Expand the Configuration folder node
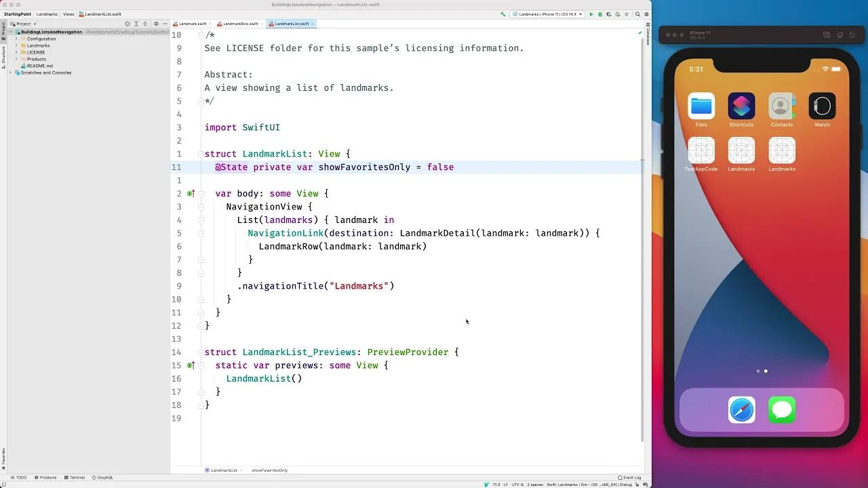The image size is (868, 488). (16, 39)
